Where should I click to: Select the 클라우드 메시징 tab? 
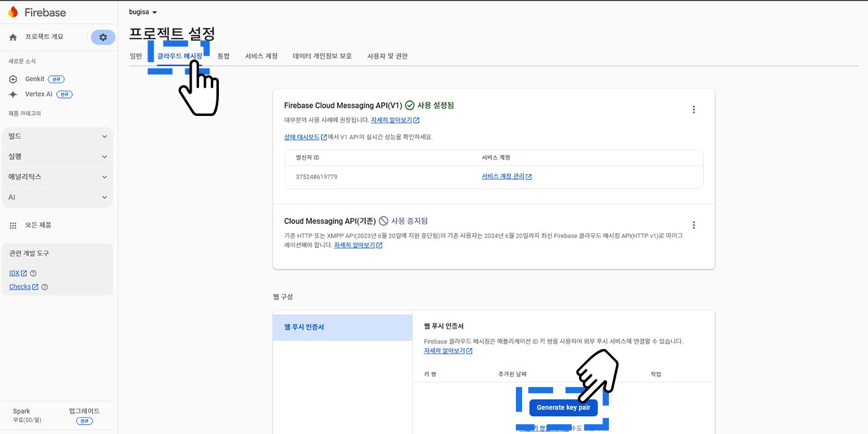click(180, 56)
